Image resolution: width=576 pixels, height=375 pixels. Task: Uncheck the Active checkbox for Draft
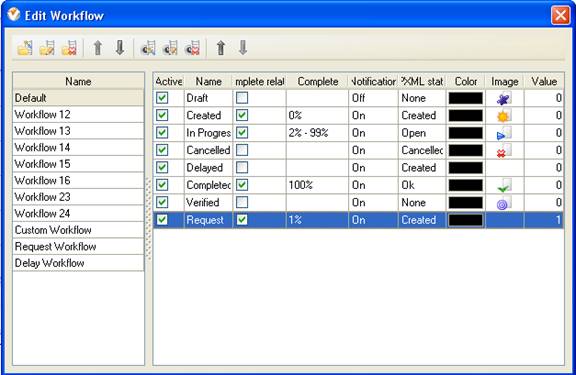coord(162,98)
